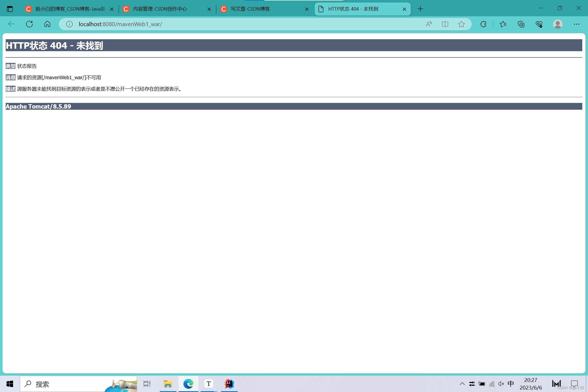Open Task View on the taskbar
This screenshot has width=588, height=392.
click(147, 384)
